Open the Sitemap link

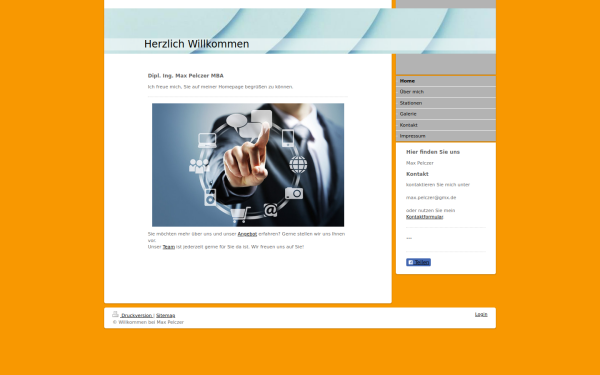165,315
